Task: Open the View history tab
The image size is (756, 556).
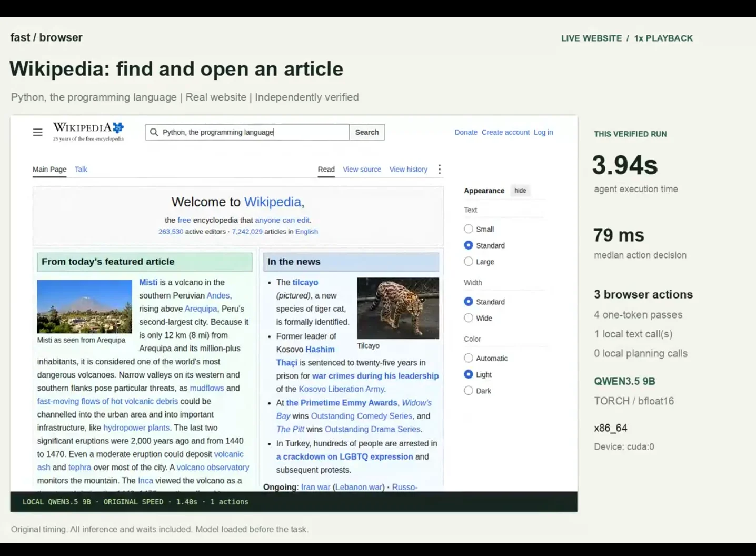Action: point(409,169)
